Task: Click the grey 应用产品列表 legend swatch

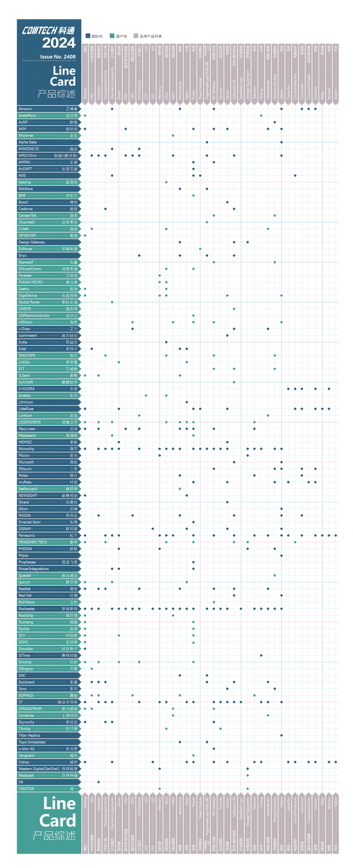Action: 136,36
